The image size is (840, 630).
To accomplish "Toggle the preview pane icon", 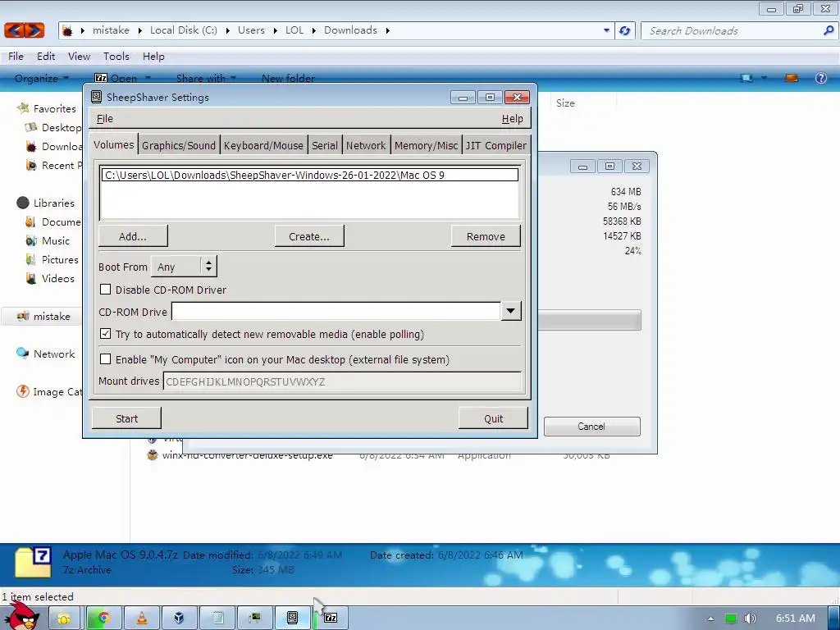I will pos(792,78).
